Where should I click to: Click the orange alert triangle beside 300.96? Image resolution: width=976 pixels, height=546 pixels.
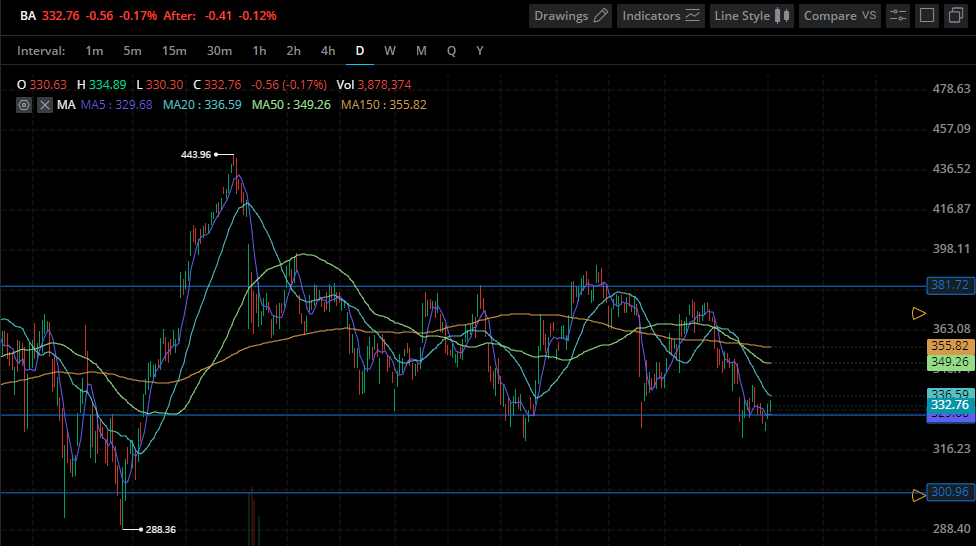919,496
